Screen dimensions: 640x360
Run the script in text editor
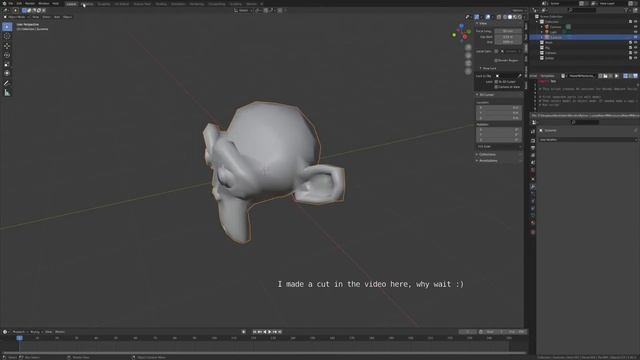point(616,76)
